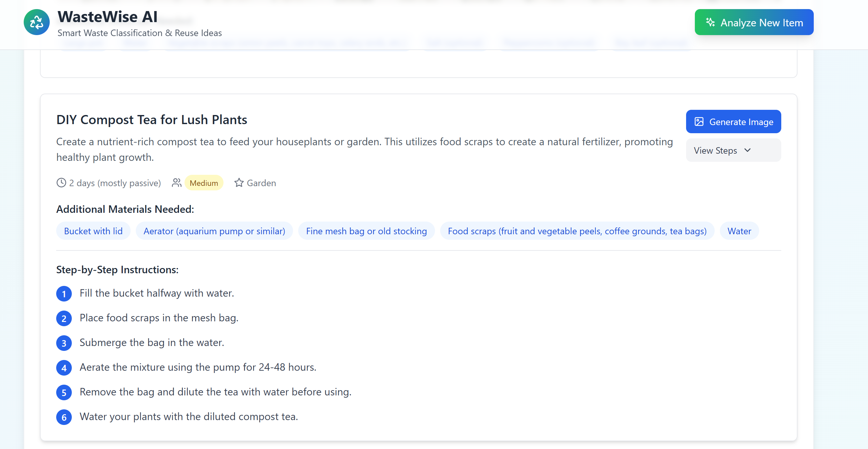Click the people icon beside Medium badge
This screenshot has height=449, width=868.
click(177, 183)
